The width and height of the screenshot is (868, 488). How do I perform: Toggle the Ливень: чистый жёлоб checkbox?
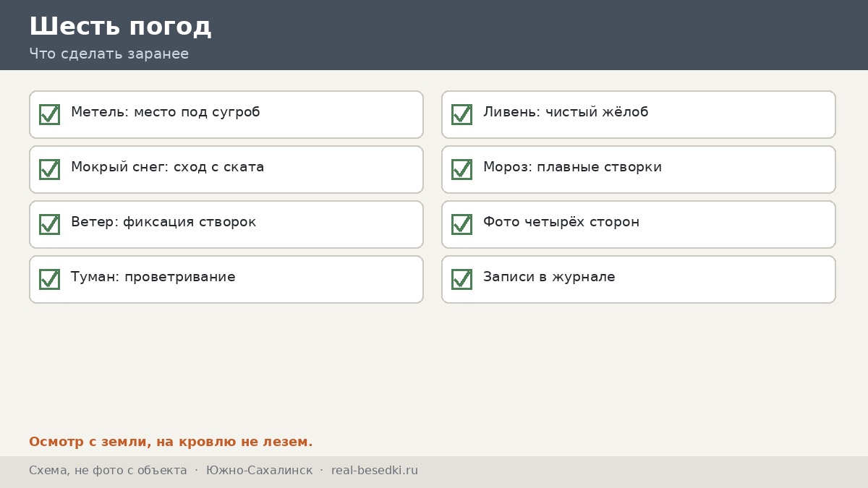pos(461,114)
